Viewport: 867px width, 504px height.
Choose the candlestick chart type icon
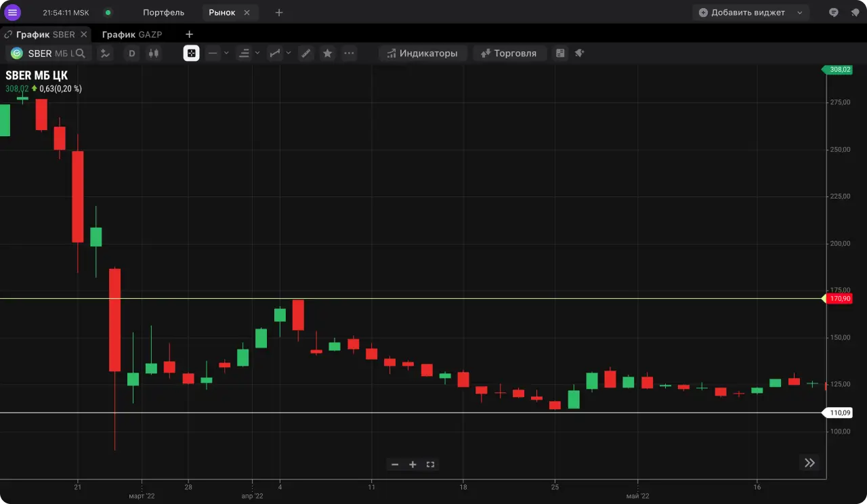tap(154, 54)
